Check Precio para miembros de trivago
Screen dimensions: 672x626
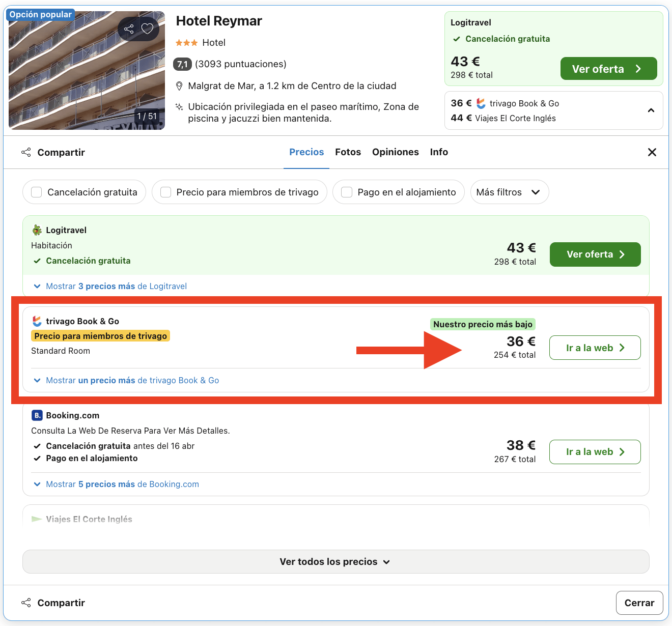click(x=165, y=192)
